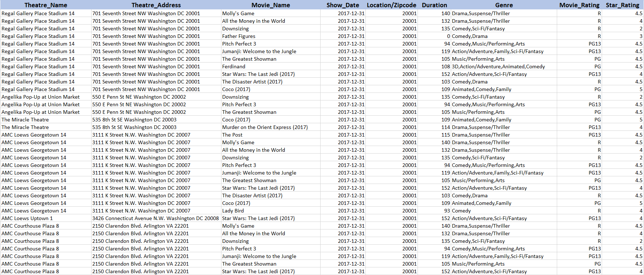
Task: Click Lady Bird movie name cell
Action: pyautogui.click(x=271, y=211)
